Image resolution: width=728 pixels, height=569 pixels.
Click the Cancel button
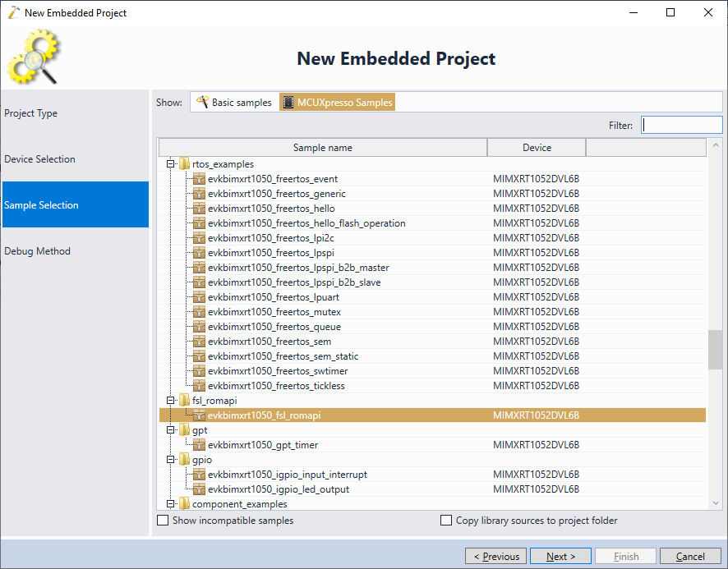coord(690,556)
